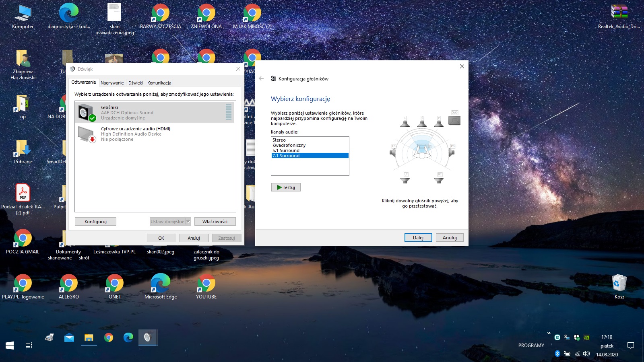
Task: Show hidden toolbar items chevron
Action: tap(549, 333)
